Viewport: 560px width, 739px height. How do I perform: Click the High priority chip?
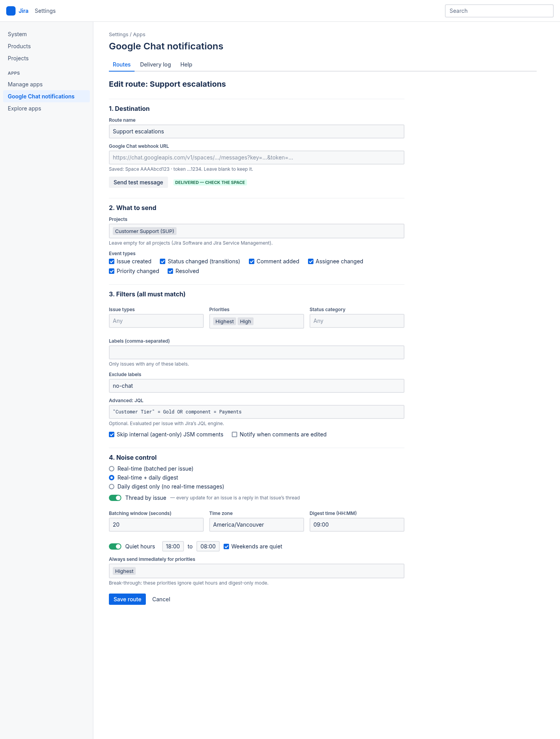[x=245, y=321]
